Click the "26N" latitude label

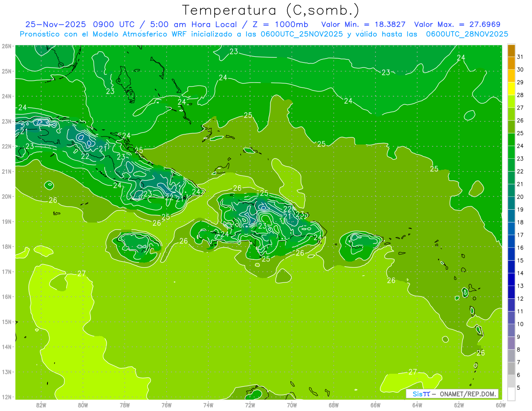click(6, 46)
